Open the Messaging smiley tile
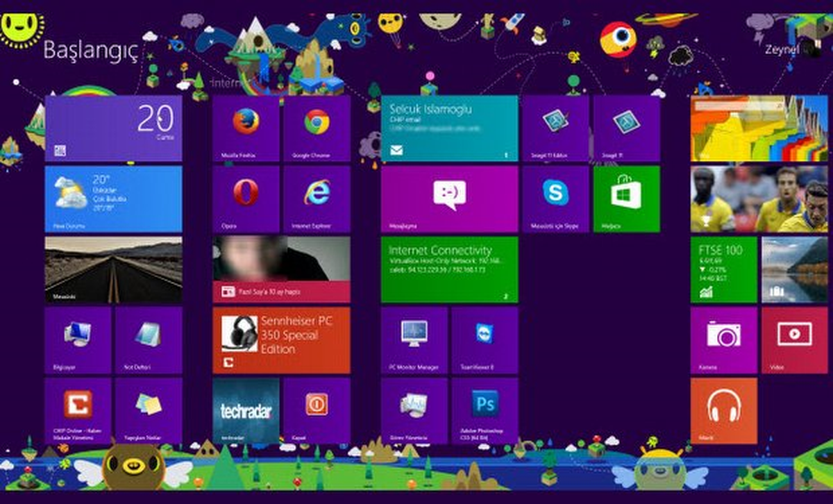The image size is (833, 504). click(449, 199)
